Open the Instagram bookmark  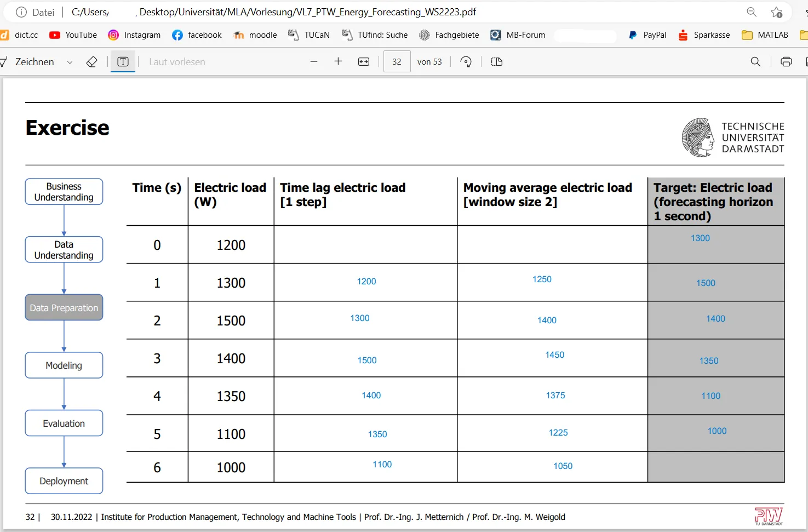coord(134,35)
